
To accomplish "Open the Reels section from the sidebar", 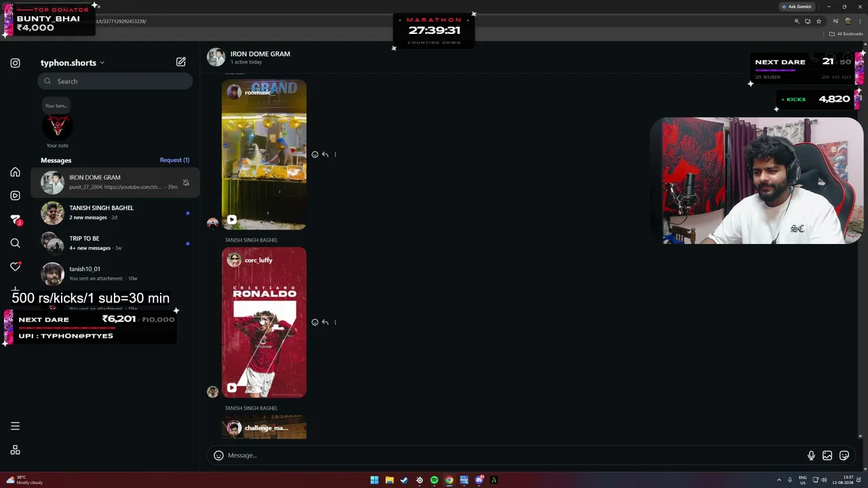I will [15, 195].
